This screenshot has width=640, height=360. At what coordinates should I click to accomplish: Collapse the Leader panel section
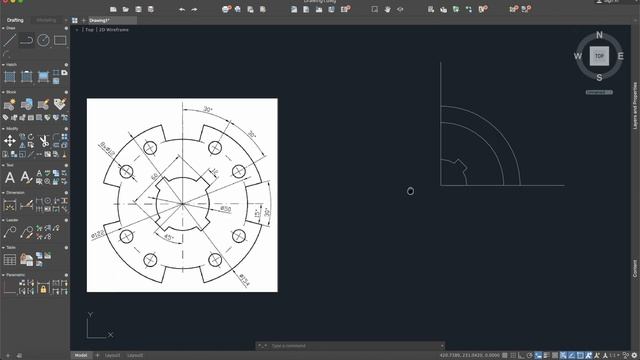(x=3, y=220)
